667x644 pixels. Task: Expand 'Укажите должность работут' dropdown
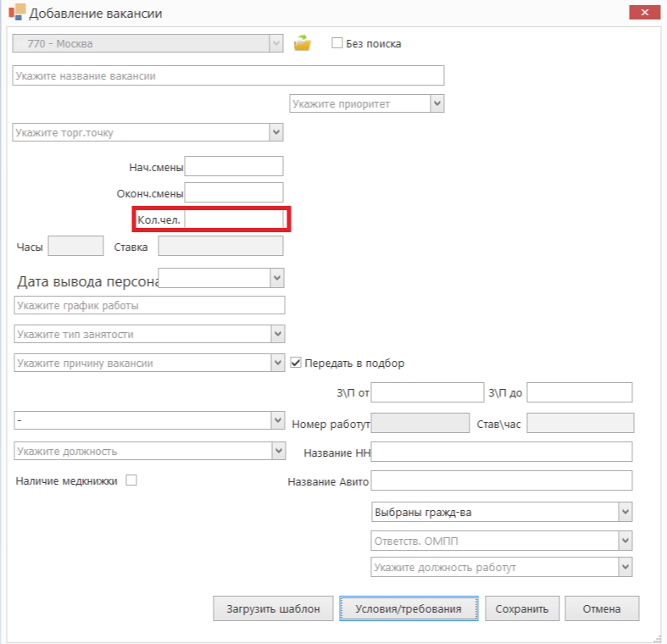[625, 567]
